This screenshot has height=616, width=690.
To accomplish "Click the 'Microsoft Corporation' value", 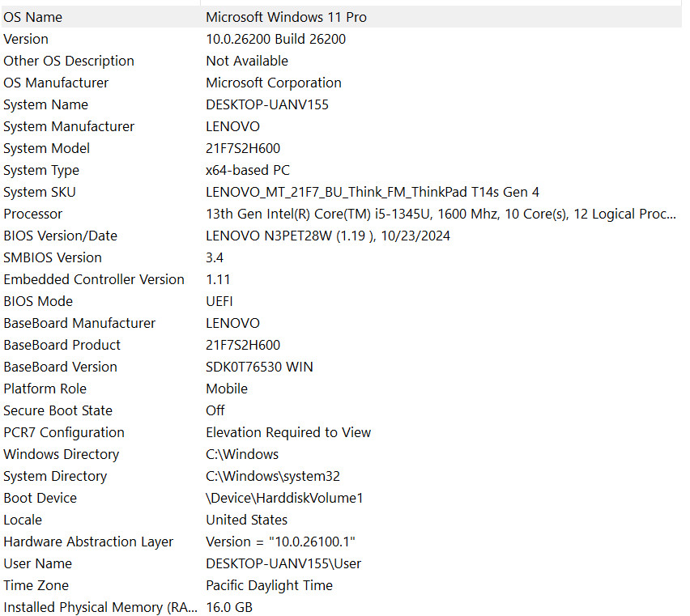I will point(273,83).
